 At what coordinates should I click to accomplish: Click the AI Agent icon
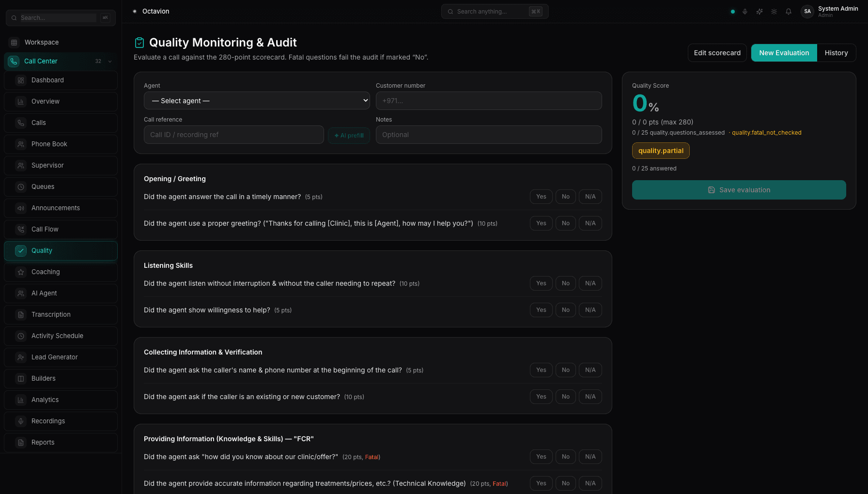pyautogui.click(x=21, y=293)
